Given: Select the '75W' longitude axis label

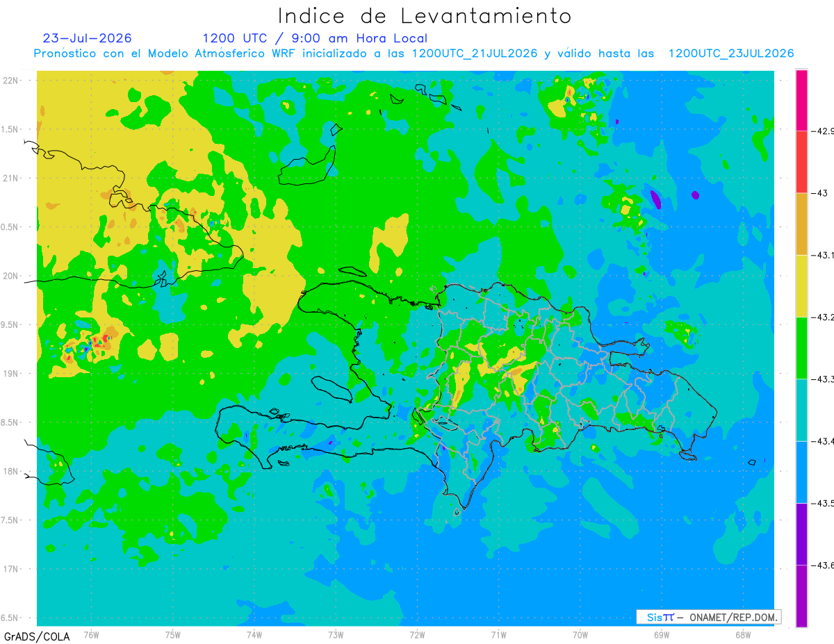Looking at the screenshot, I should click(x=173, y=634).
